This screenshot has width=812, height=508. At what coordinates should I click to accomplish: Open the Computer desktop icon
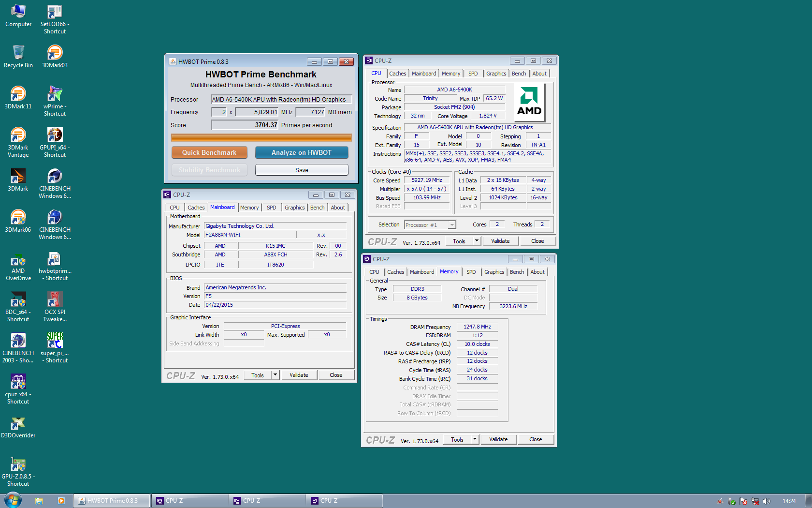click(x=18, y=16)
